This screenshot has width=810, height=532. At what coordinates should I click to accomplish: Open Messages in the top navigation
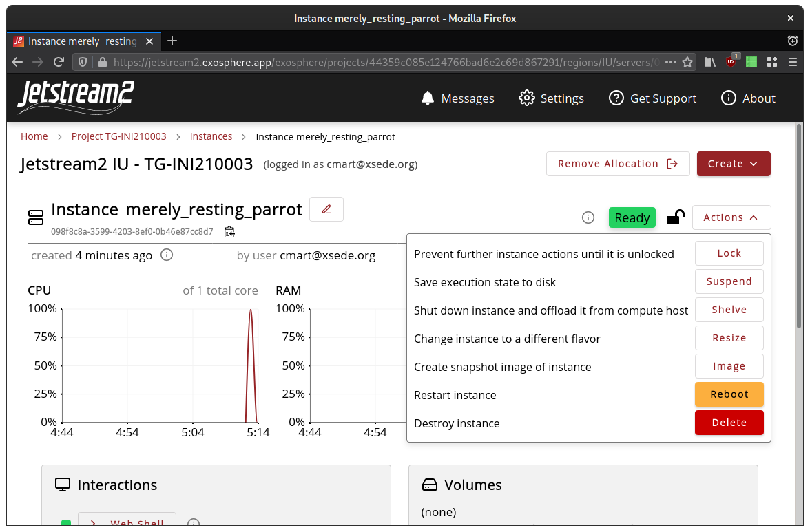(x=457, y=98)
